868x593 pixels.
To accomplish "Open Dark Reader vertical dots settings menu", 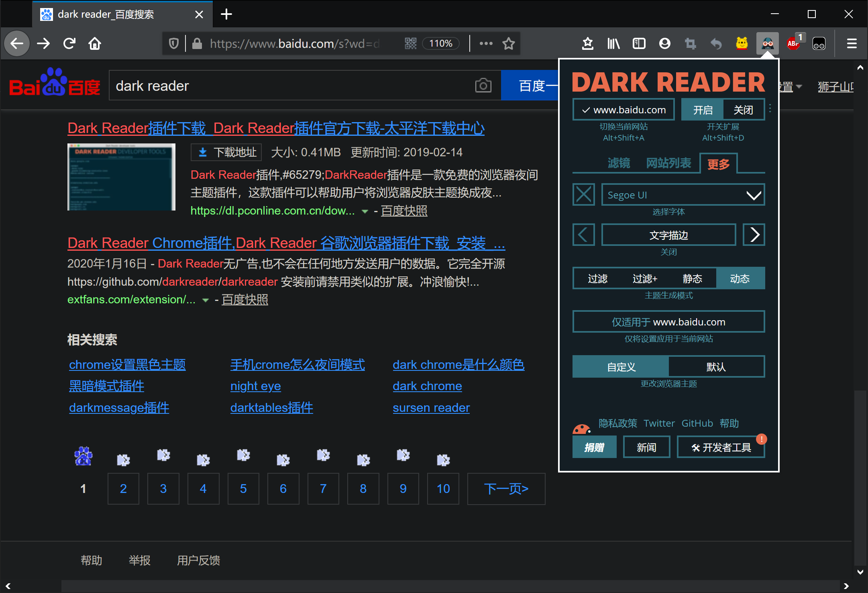I will click(770, 108).
